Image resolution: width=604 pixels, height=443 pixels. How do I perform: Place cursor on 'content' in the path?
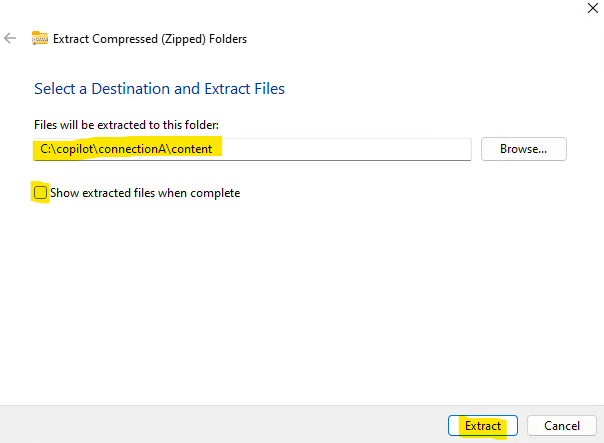[x=191, y=149]
